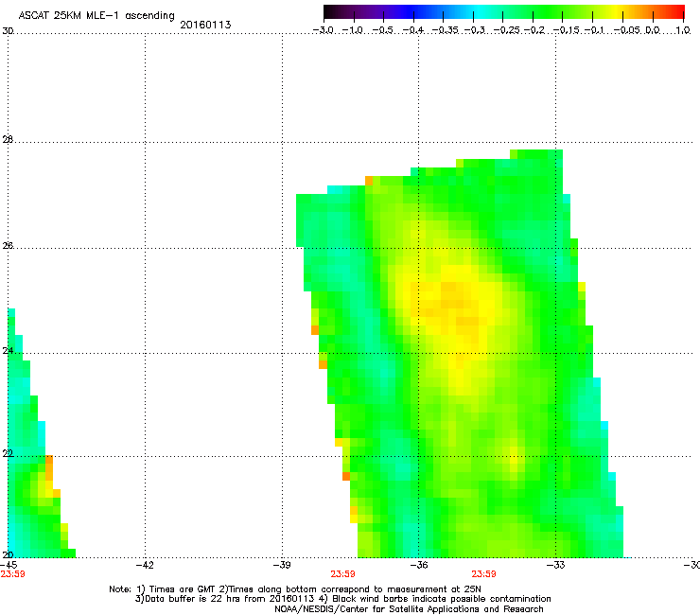Select the color scale tick '-0.3'
Image resolution: width=700 pixels, height=615 pixels.
pos(474,30)
